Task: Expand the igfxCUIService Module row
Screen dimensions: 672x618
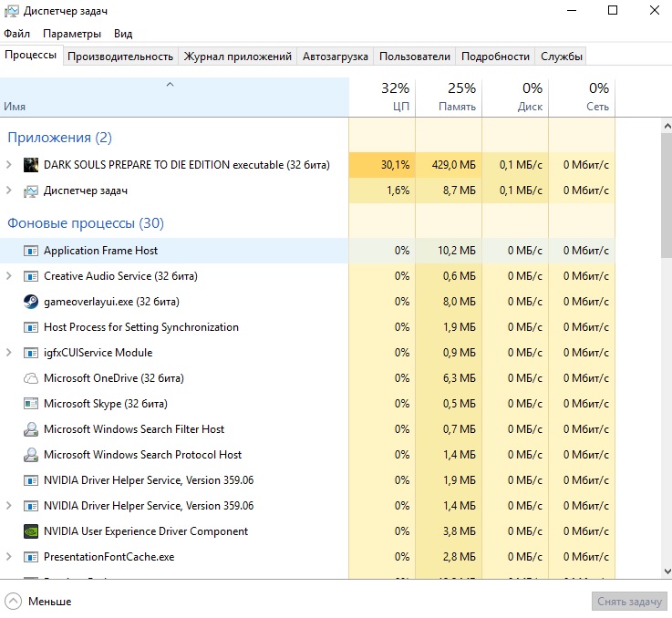Action: [8, 353]
